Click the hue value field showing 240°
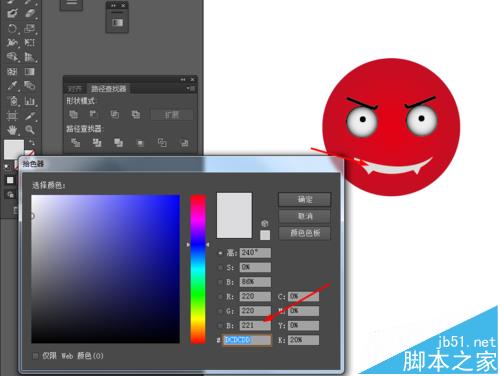The height and width of the screenshot is (376, 500). pos(255,253)
